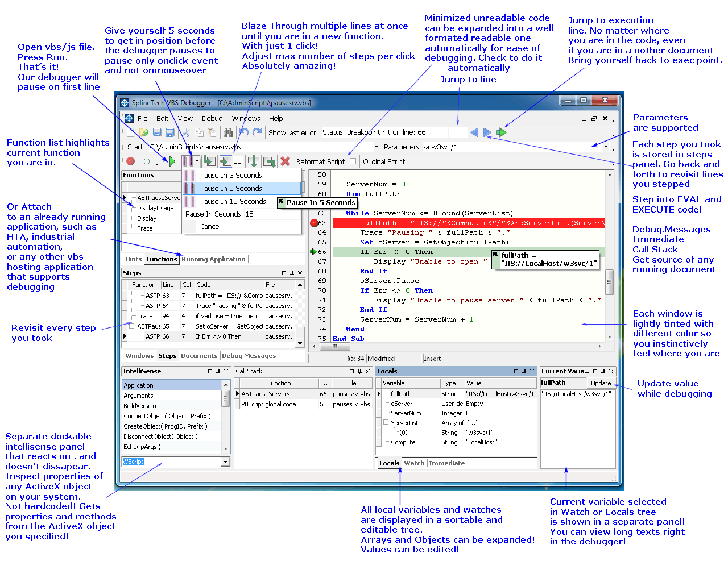Click the New file icon
The width and height of the screenshot is (728, 582).
coord(131,132)
